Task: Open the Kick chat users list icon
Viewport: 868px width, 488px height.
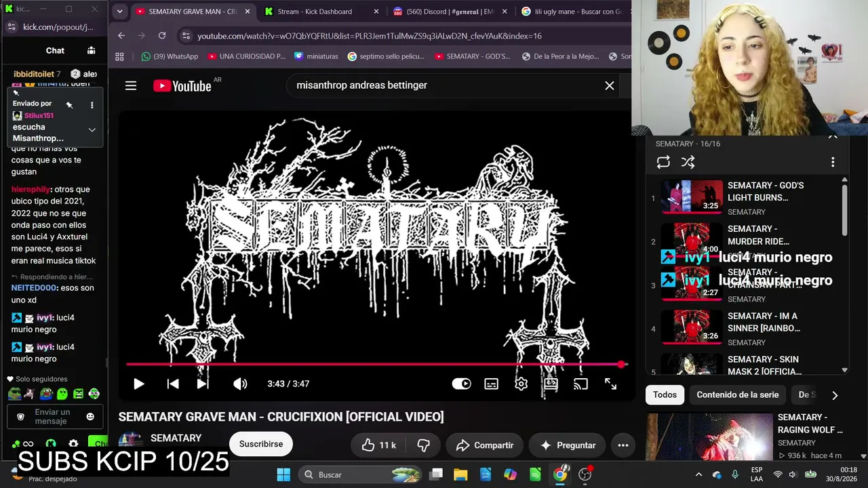Action: [x=91, y=50]
